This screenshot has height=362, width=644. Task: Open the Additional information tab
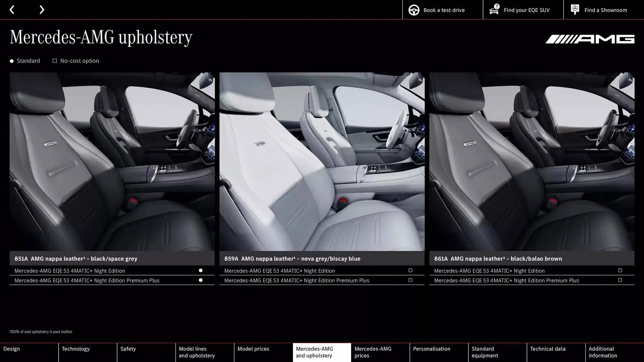click(615, 352)
